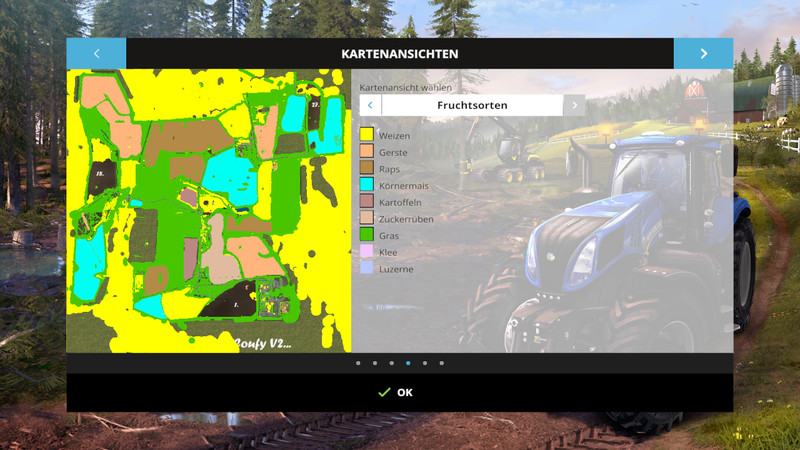Select the Zuckerrüben legend entry

pyautogui.click(x=406, y=219)
